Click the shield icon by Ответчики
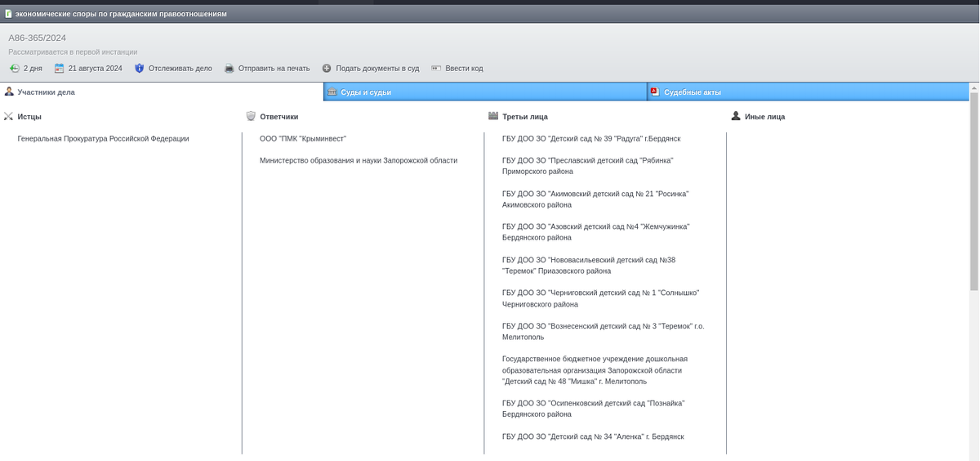980x461 pixels. tap(251, 116)
